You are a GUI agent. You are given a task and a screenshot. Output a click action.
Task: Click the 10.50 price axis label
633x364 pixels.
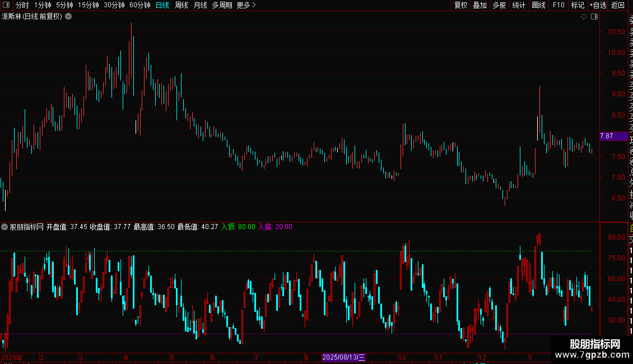pos(616,31)
